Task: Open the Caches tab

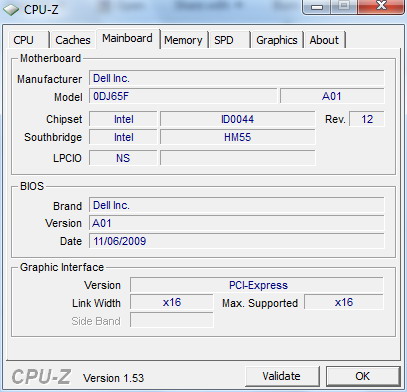Action: coord(73,40)
